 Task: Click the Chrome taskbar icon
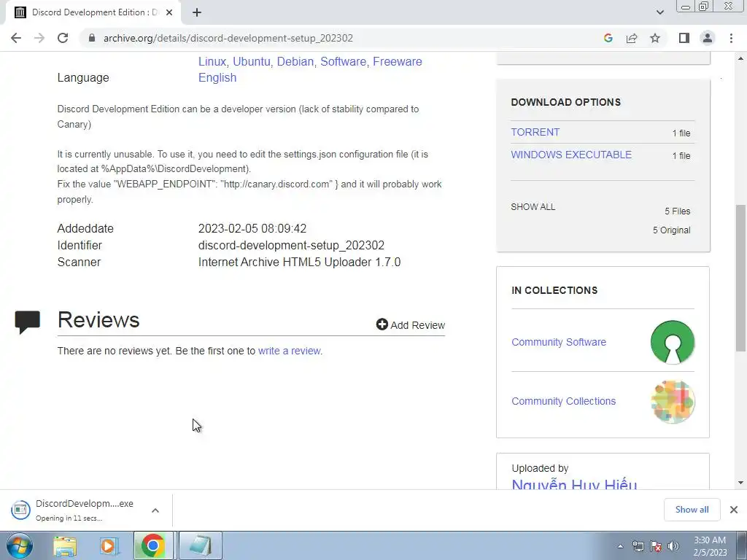click(x=153, y=545)
